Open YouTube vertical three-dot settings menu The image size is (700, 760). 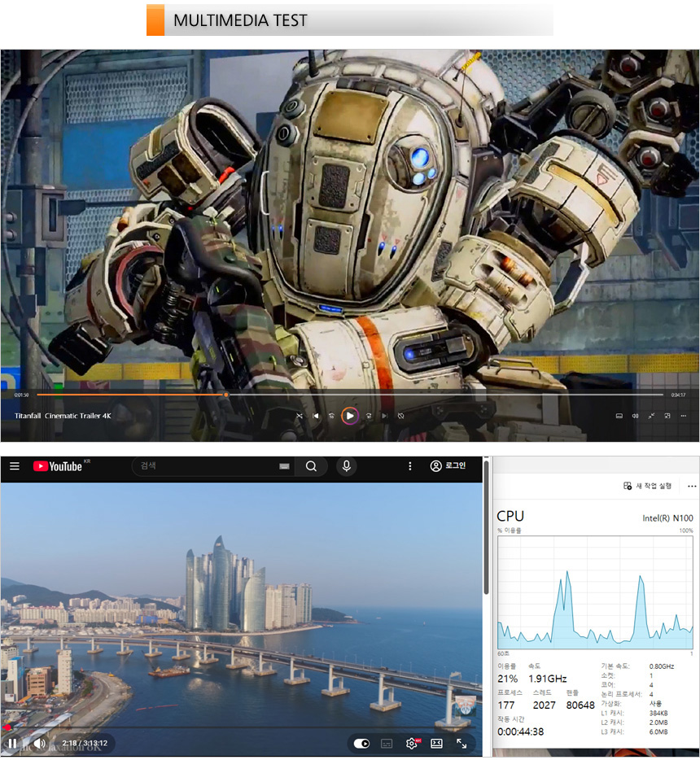click(410, 466)
